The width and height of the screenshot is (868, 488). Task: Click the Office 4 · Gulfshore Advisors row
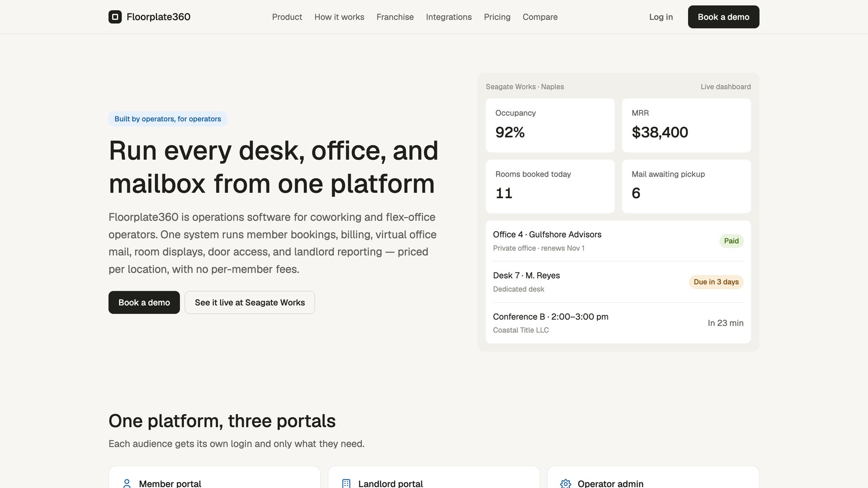pos(618,241)
